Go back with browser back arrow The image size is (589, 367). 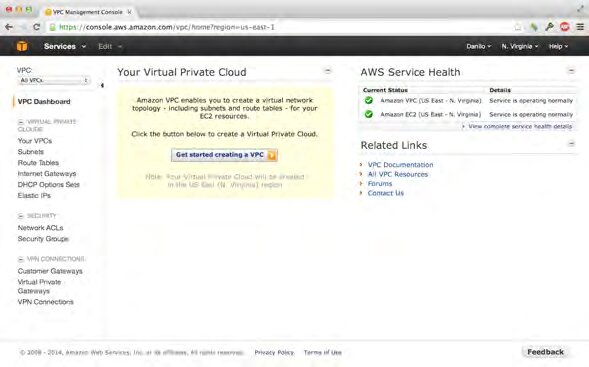pyautogui.click(x=9, y=27)
